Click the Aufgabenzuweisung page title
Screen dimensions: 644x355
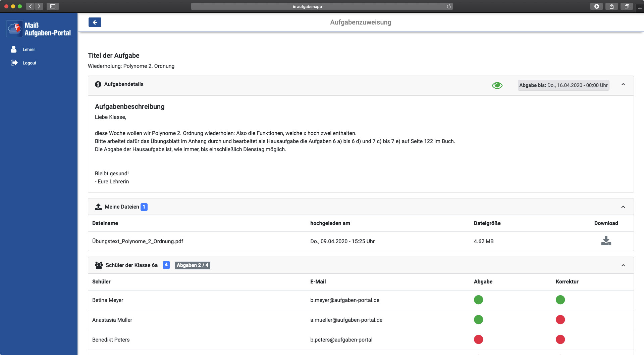coord(361,22)
